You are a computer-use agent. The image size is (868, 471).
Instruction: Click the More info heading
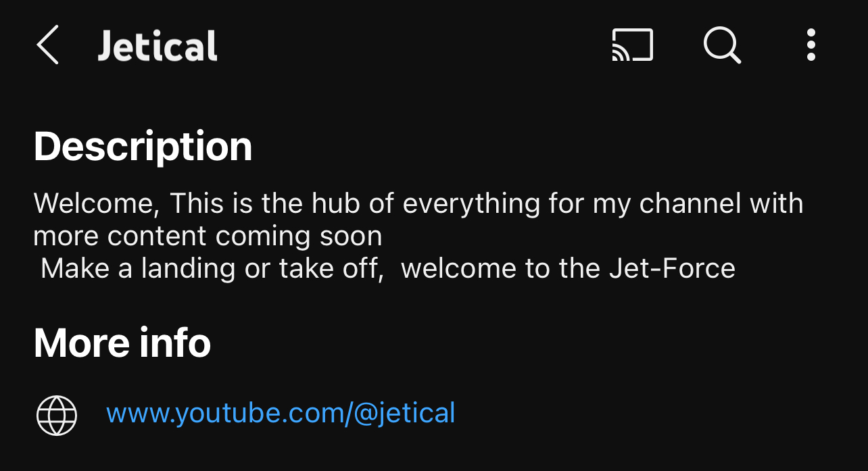[x=122, y=343]
